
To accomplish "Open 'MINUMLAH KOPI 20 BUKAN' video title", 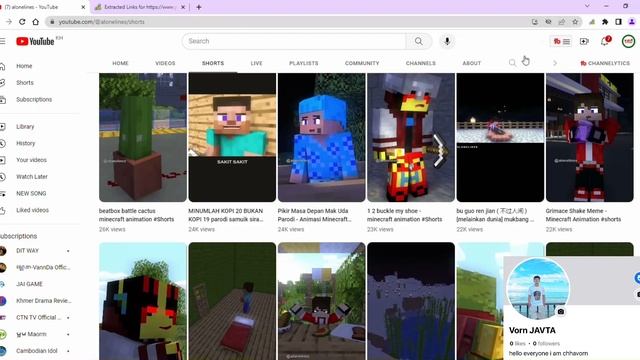I will point(226,215).
